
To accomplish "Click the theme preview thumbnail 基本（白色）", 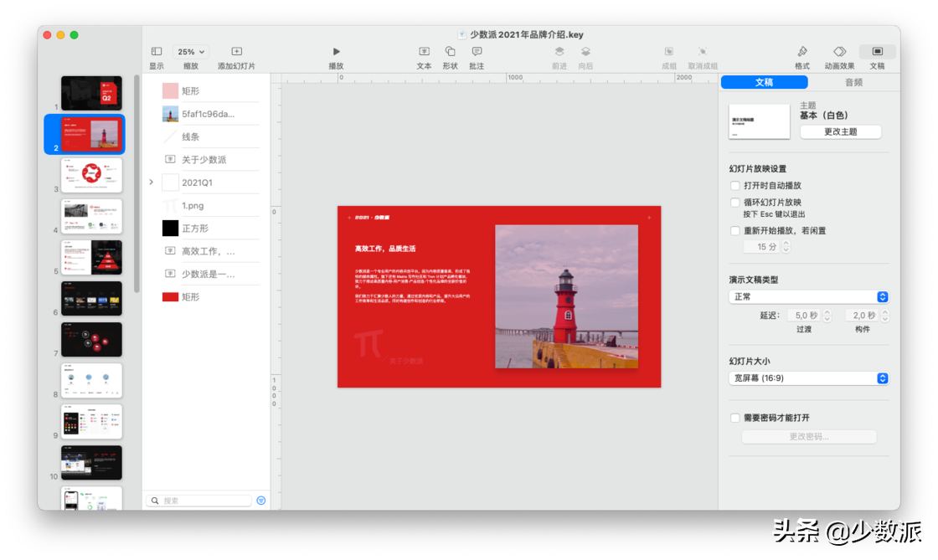I will pyautogui.click(x=759, y=122).
